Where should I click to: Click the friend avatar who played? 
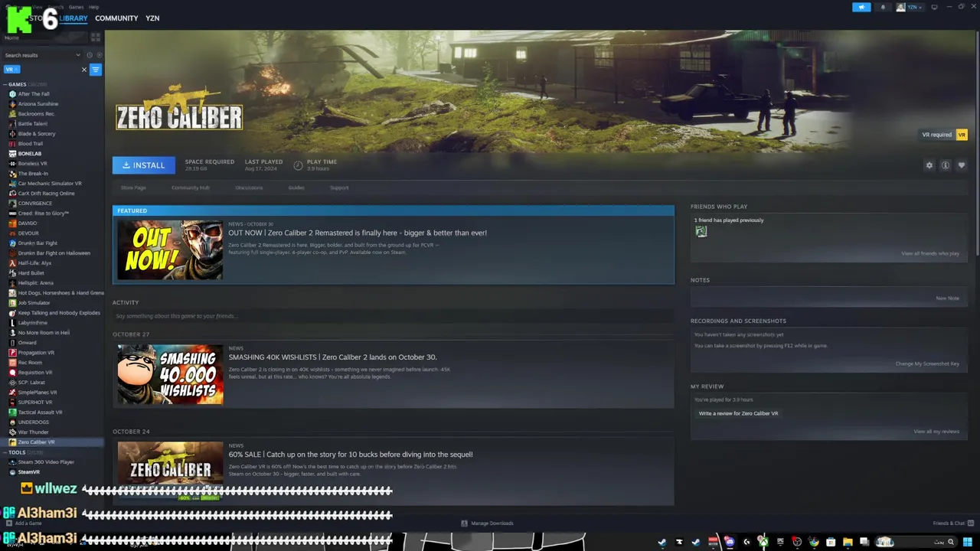click(x=701, y=232)
